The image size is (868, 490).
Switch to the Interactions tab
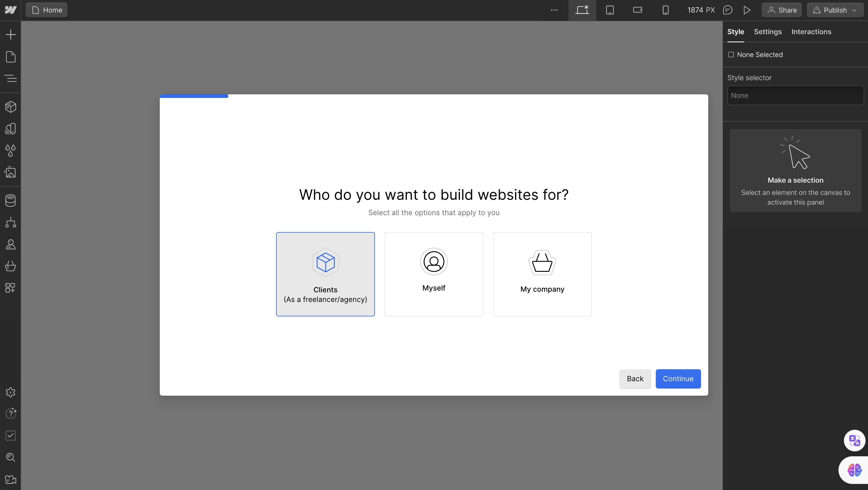(x=811, y=32)
